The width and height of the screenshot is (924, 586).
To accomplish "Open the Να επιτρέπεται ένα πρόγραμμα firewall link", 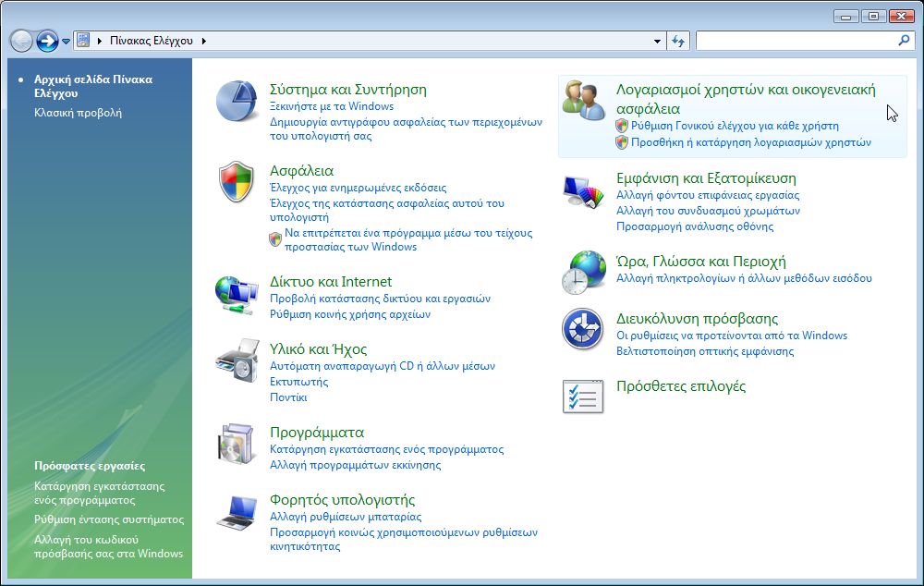I will coord(408,239).
